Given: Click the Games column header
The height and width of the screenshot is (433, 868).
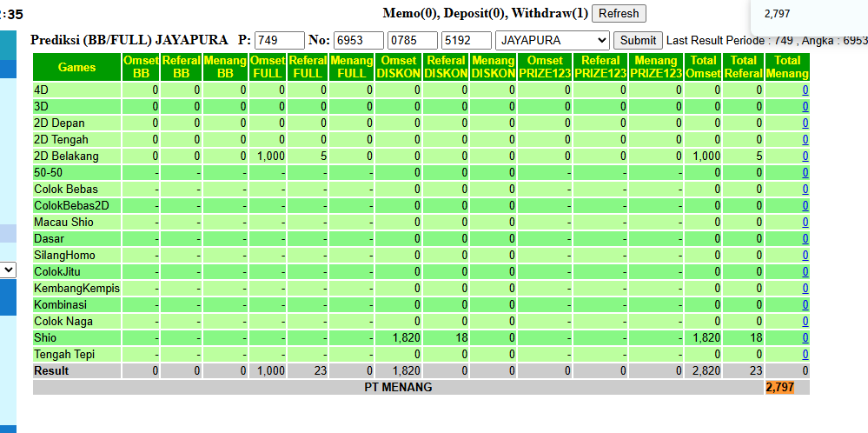Looking at the screenshot, I should click(x=77, y=68).
